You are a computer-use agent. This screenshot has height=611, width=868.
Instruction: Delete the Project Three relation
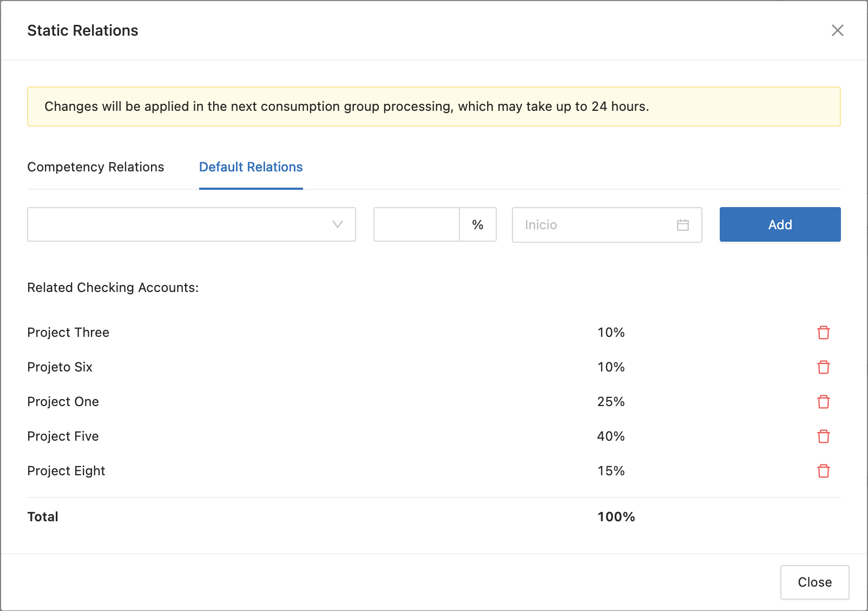pyautogui.click(x=823, y=333)
